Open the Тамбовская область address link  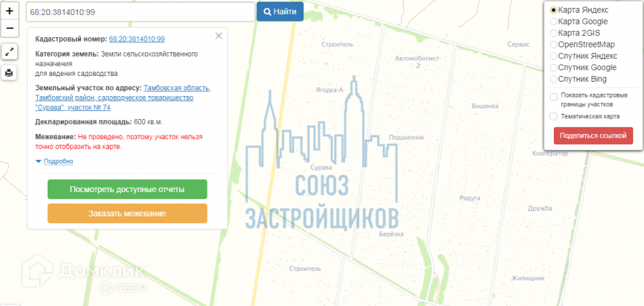point(123,98)
